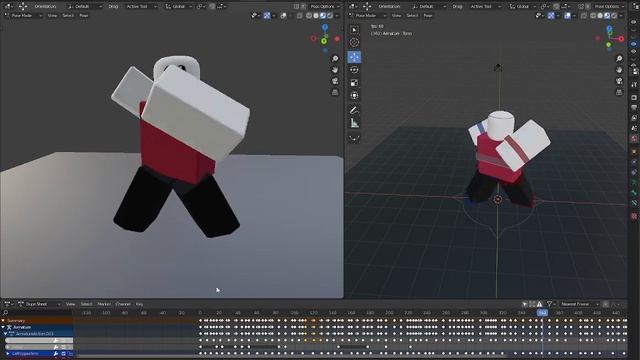Select the ArmatureAction.001 channel row

37,334
